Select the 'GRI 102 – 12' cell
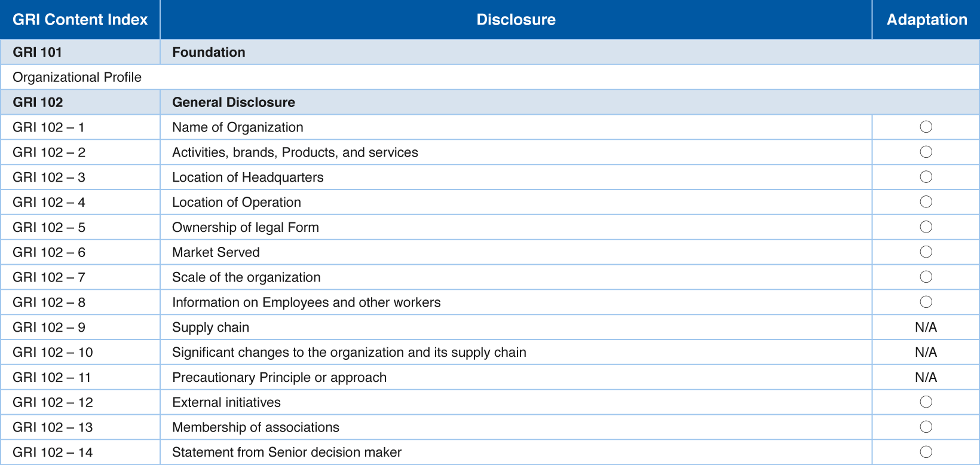 [80, 402]
